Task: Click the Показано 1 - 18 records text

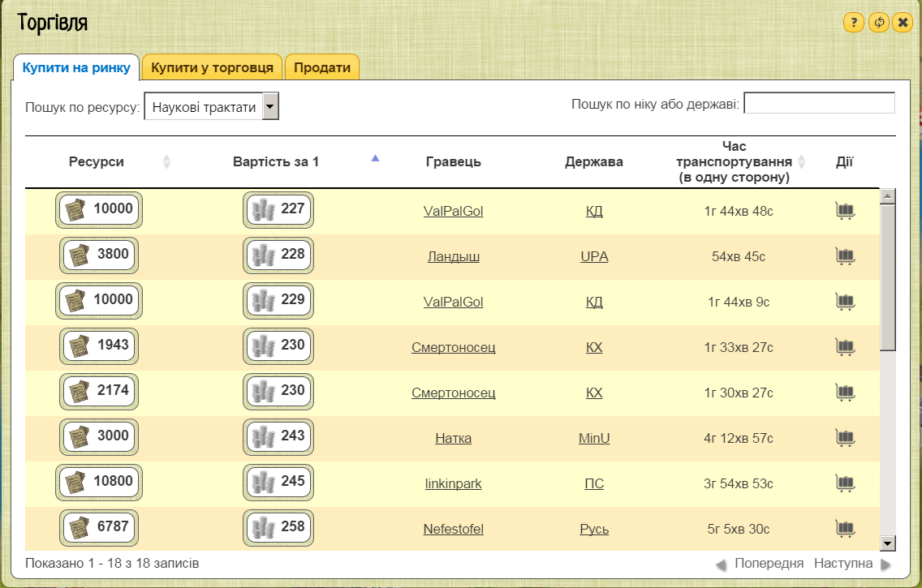Action: [x=112, y=564]
